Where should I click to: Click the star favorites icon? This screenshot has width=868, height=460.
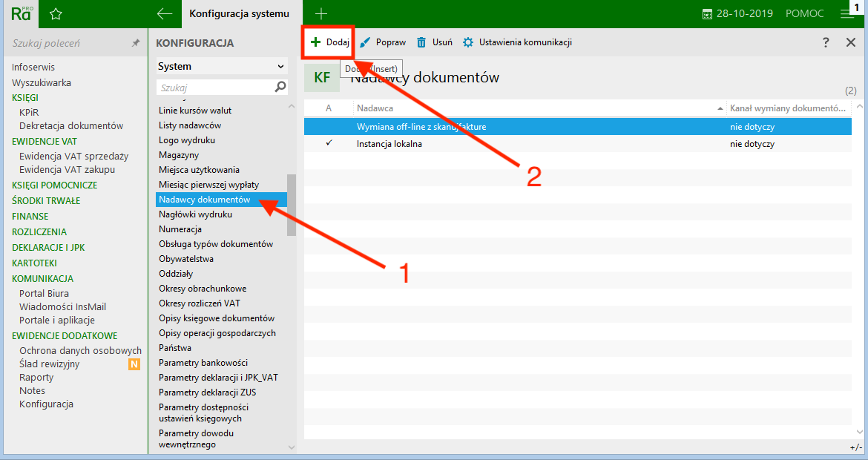[x=55, y=13]
